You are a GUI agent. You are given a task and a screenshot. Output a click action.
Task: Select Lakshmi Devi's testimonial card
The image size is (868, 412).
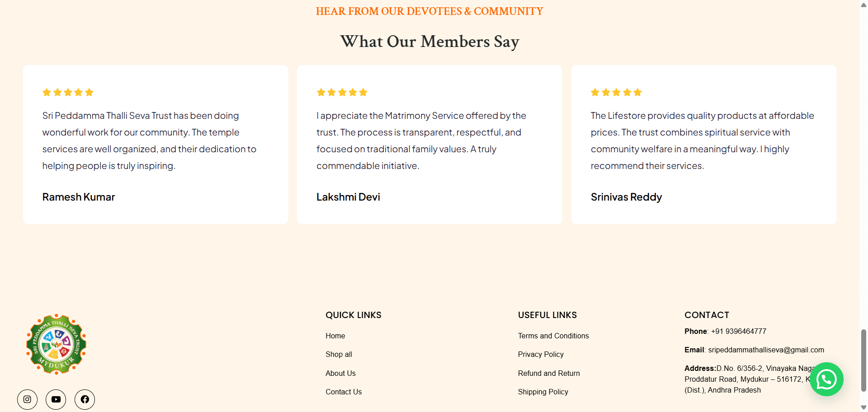coord(429,145)
